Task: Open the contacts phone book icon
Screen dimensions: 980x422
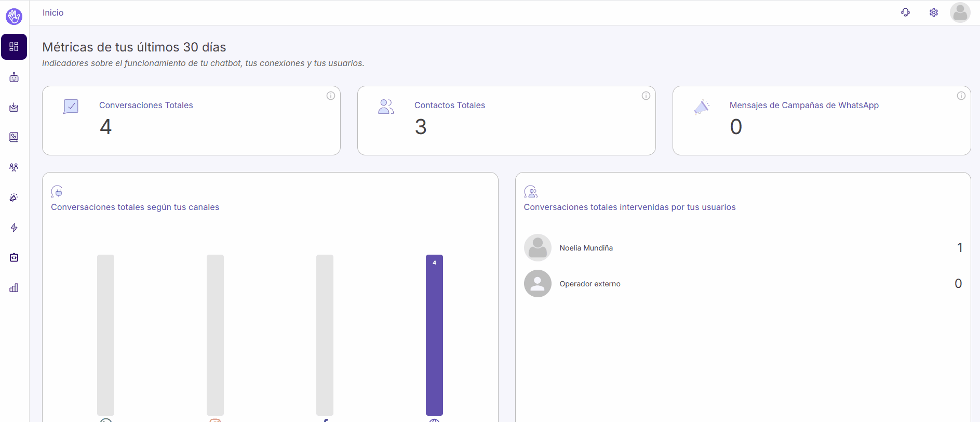Action: pyautogui.click(x=14, y=137)
